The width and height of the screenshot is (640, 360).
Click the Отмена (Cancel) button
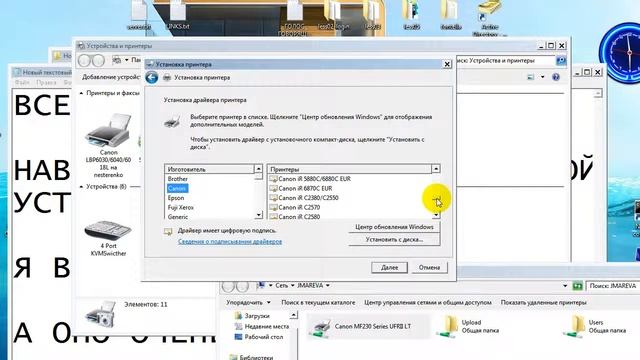tap(429, 268)
